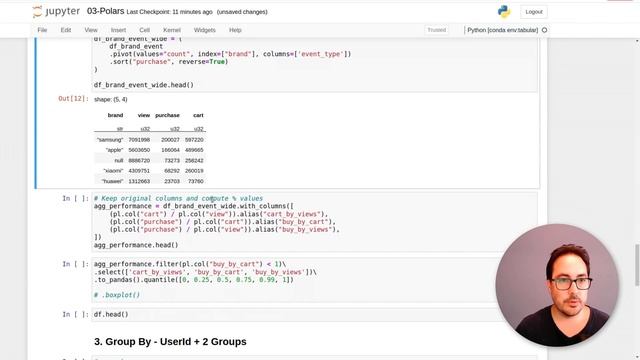
Task: Open the File menu
Action: [x=42, y=30]
